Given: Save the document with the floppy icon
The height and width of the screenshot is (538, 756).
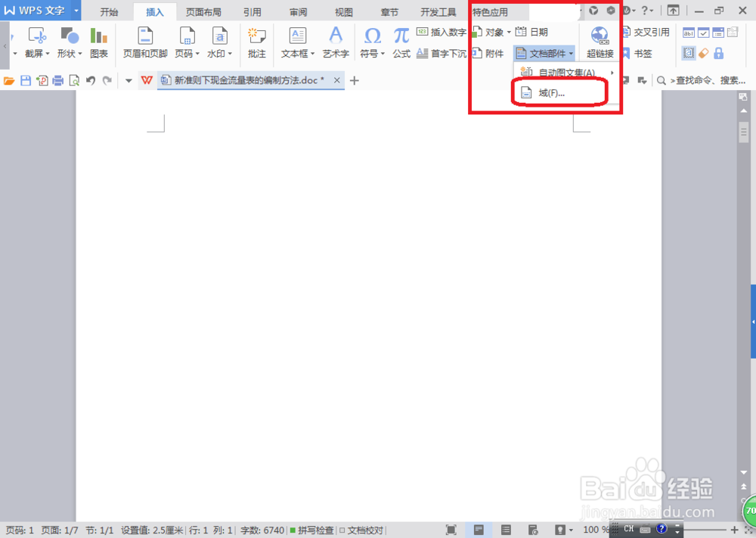Looking at the screenshot, I should 26,80.
